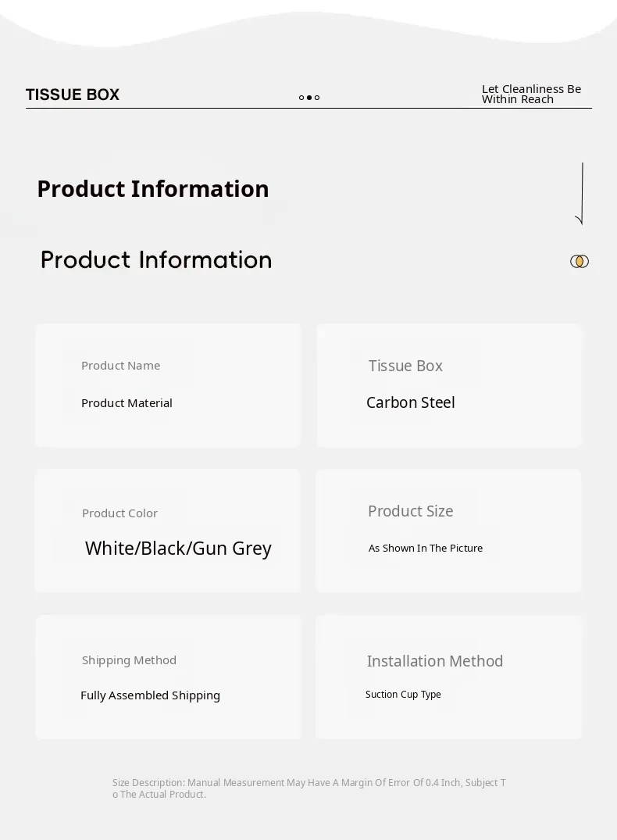Select the Fully Assembled Shipping text
The height and width of the screenshot is (840, 617).
coord(150,695)
